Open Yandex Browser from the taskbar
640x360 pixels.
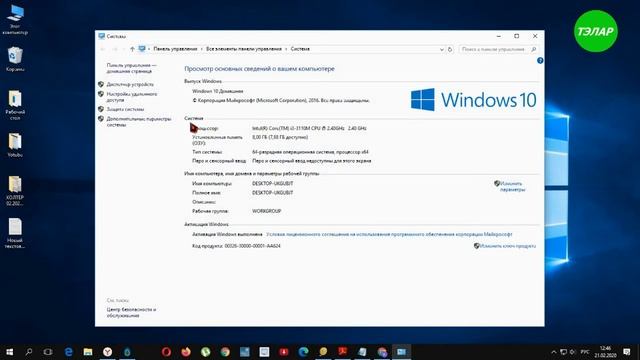coord(107,351)
